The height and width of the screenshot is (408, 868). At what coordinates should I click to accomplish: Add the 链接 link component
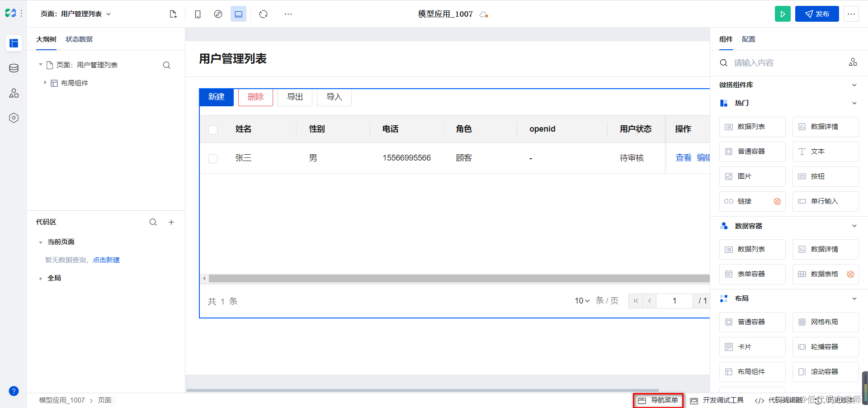(x=752, y=201)
